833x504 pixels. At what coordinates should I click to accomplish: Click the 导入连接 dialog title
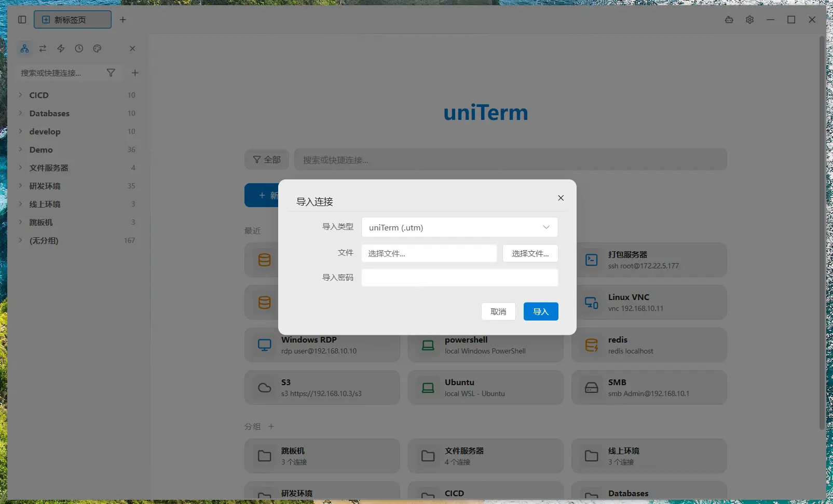point(315,201)
